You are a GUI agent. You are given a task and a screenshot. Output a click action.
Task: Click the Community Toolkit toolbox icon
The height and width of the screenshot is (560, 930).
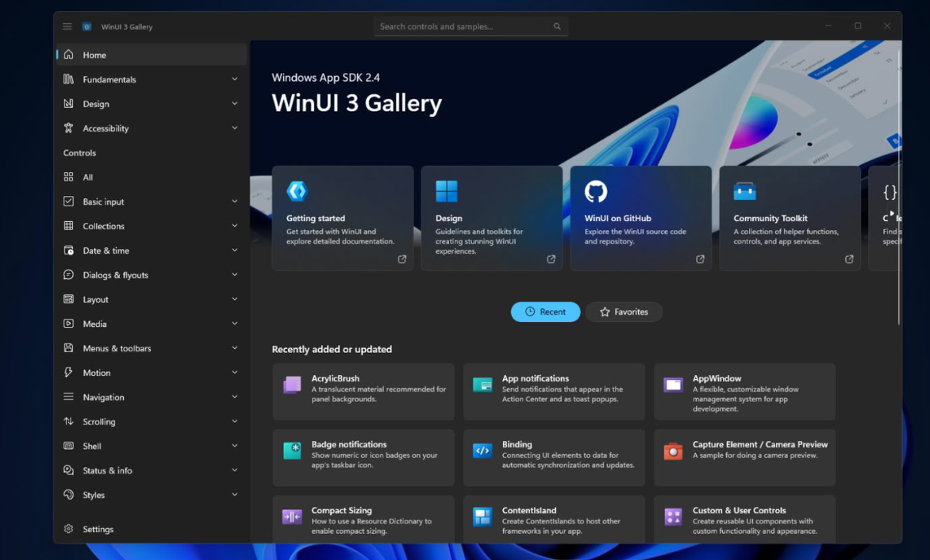tap(744, 191)
